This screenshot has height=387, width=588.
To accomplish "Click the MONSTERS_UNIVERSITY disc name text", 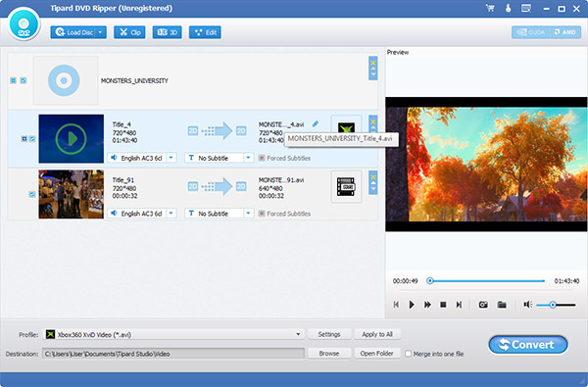I will click(134, 80).
